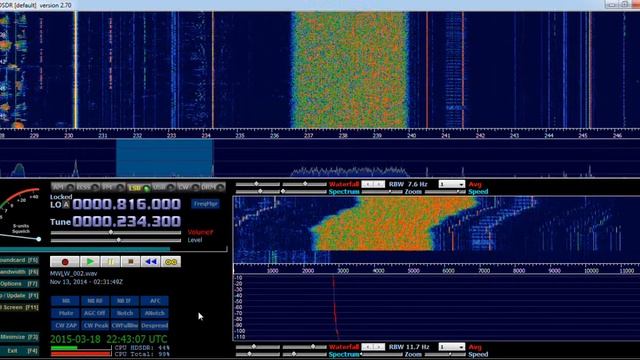Toggle the Notch filter button

[x=124, y=313]
